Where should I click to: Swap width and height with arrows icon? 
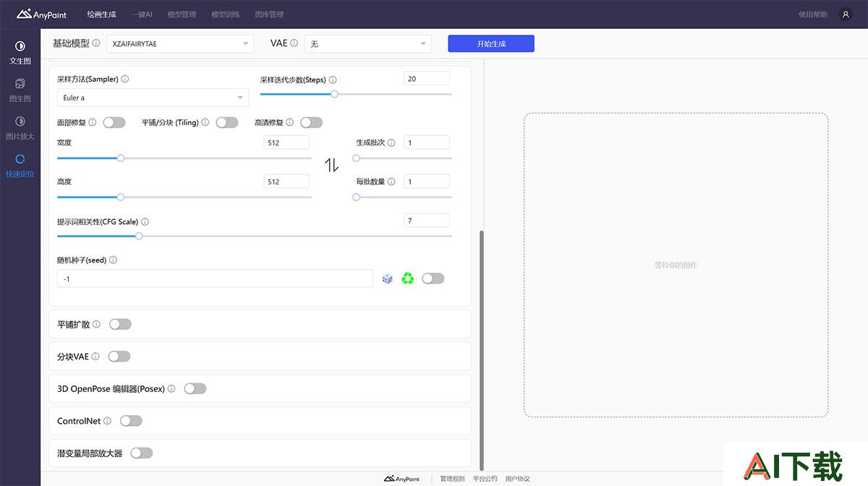[331, 165]
